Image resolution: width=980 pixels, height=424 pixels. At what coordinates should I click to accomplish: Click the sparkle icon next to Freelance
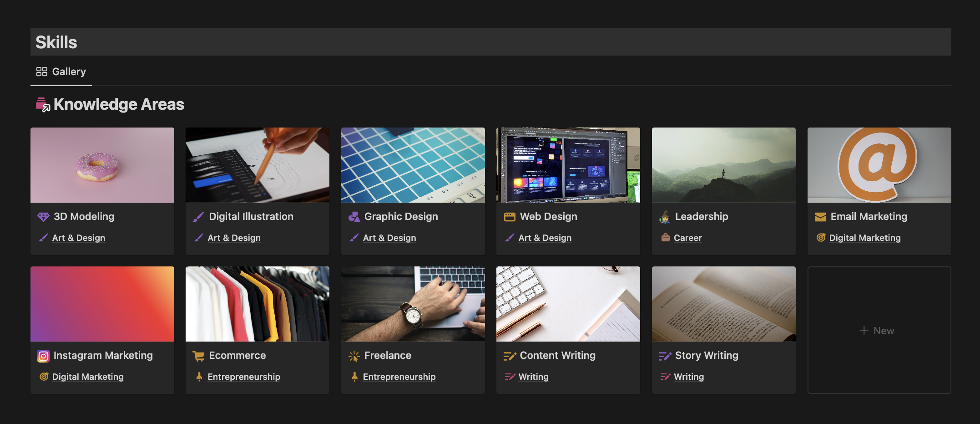pyautogui.click(x=354, y=356)
